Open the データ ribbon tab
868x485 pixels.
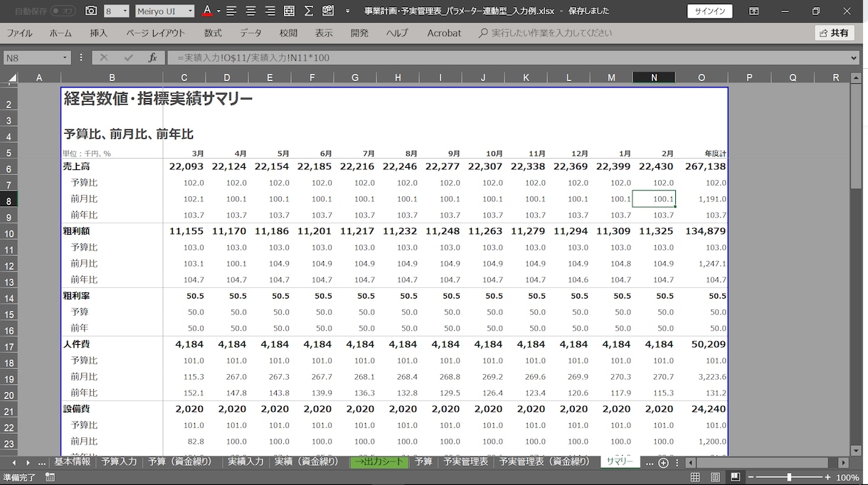coord(250,33)
